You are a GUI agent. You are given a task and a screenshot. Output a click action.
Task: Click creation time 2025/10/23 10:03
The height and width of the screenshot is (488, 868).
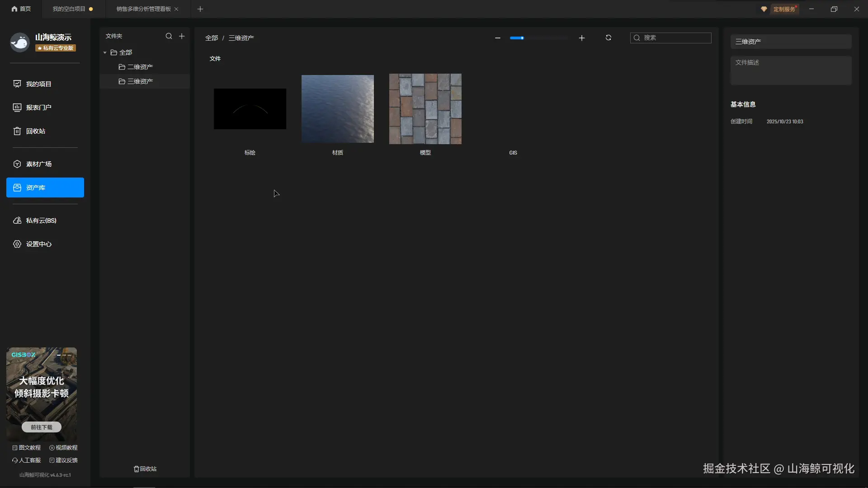(x=785, y=122)
